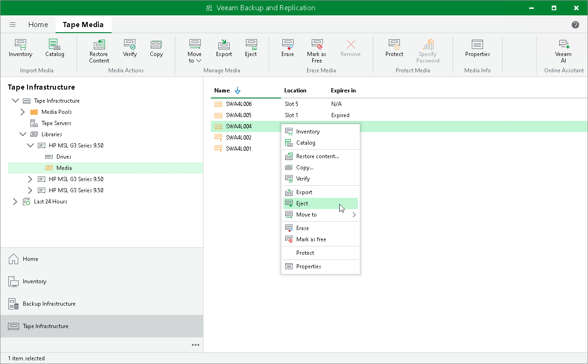This screenshot has height=364, width=588.
Task: Select Mark as Free in the ribbon
Action: point(316,49)
